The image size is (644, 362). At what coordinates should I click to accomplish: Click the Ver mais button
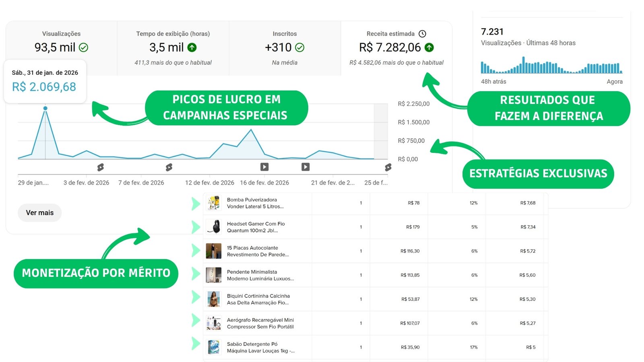click(x=39, y=213)
